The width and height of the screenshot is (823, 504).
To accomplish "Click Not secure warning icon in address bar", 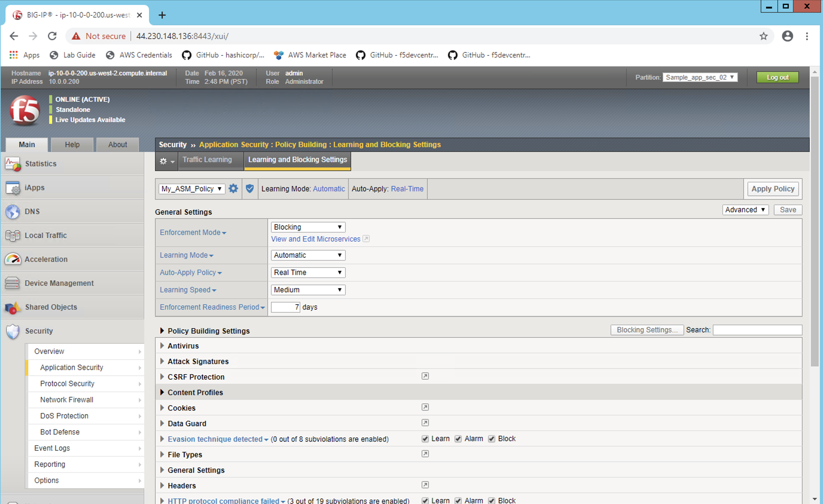I will pos(76,36).
